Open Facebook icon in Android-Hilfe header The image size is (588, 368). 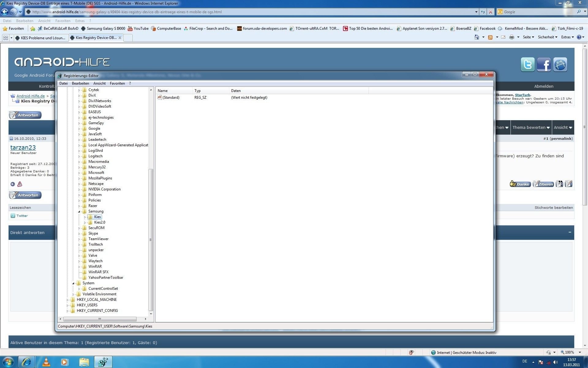pyautogui.click(x=544, y=64)
